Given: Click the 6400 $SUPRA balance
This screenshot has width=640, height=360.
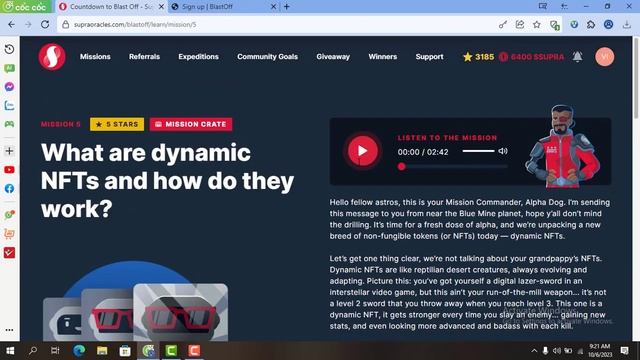Looking at the screenshot, I should pyautogui.click(x=531, y=57).
